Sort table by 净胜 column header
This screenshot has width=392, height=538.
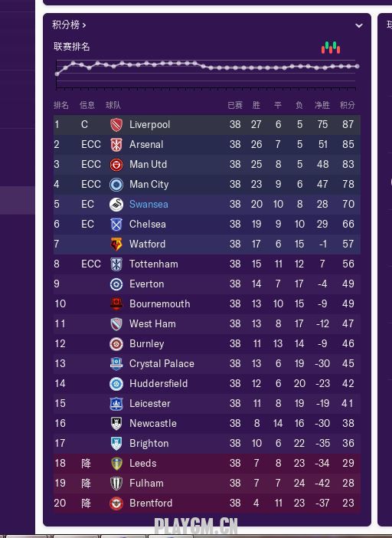[322, 105]
